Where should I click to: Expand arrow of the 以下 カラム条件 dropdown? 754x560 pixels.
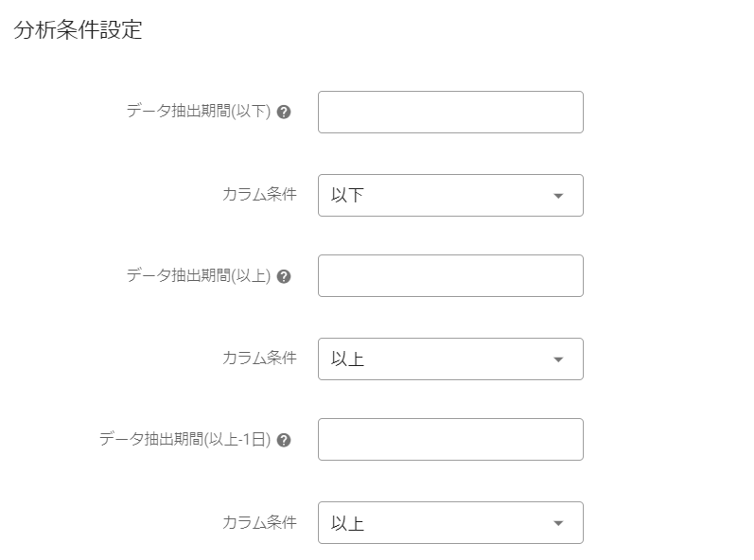tap(557, 196)
